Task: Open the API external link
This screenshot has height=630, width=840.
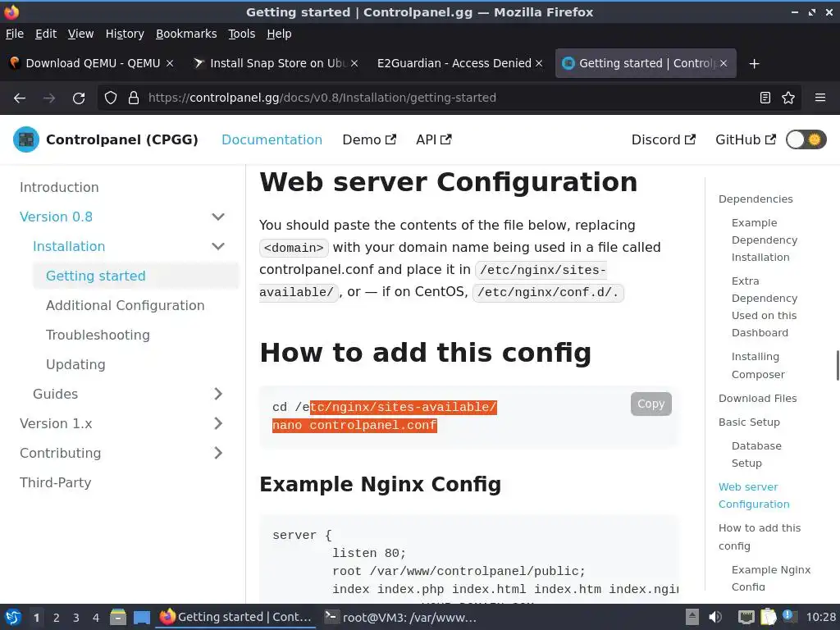Action: 434,139
